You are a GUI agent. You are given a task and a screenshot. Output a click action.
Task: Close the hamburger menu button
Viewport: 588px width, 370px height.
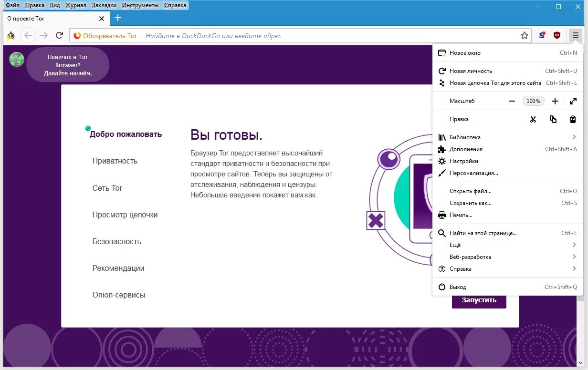click(x=575, y=35)
